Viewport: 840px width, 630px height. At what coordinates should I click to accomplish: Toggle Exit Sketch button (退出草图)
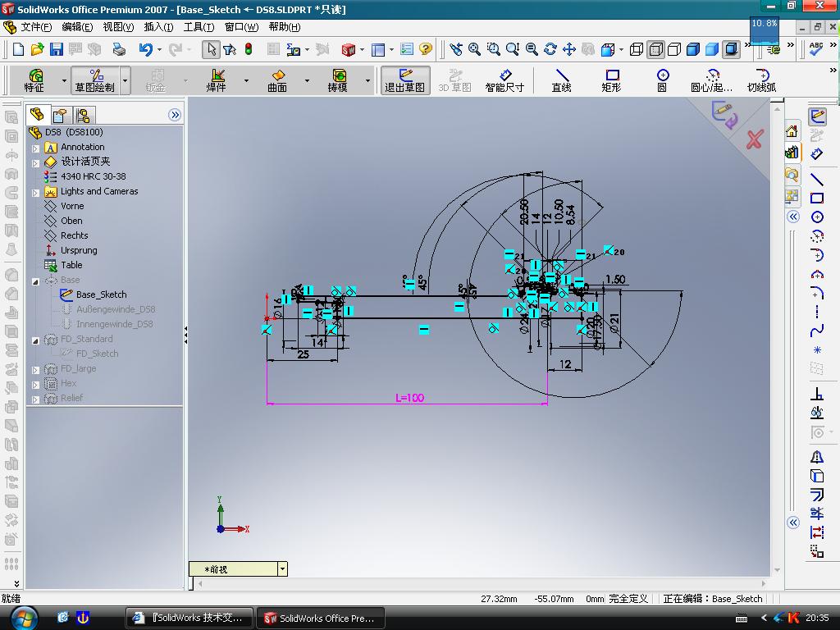coord(405,80)
